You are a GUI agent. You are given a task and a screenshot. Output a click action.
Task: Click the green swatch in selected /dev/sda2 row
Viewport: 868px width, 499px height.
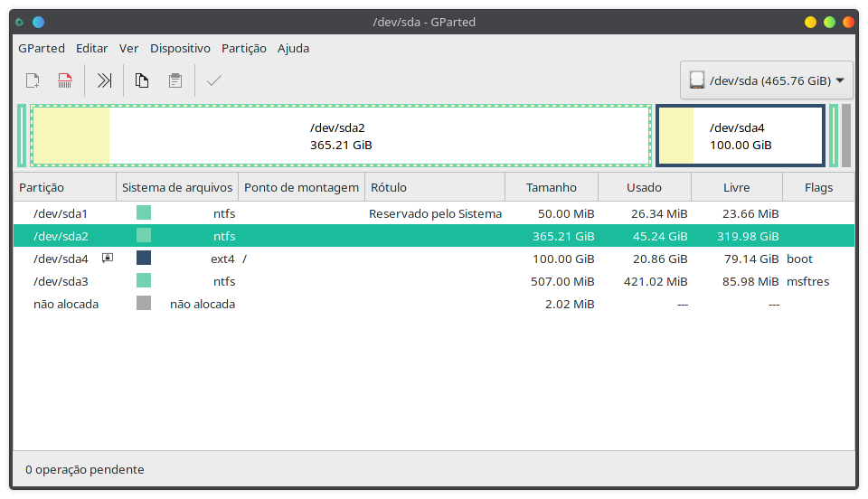144,236
